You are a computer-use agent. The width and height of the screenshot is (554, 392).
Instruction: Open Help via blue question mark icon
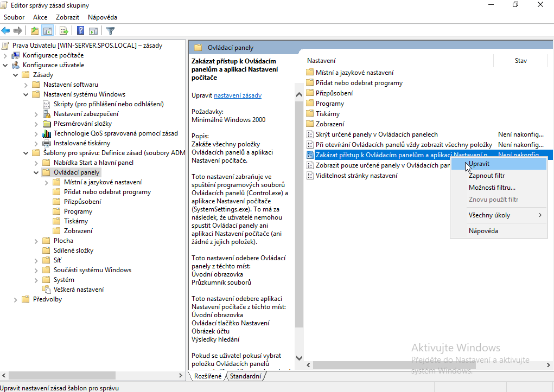(x=80, y=31)
